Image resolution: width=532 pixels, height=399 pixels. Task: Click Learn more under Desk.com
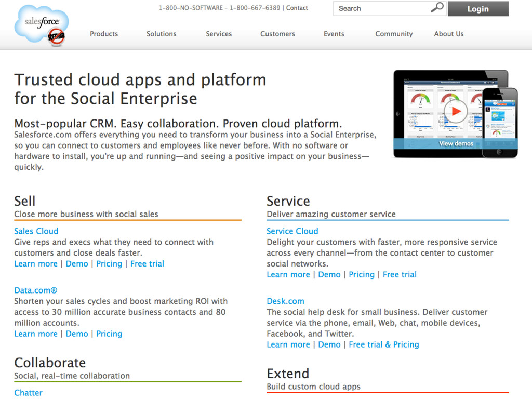tap(288, 344)
